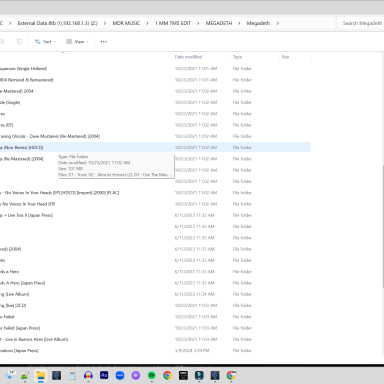Open Chrome icon with notification badge
Screen dimensions: 384x384
point(231,376)
